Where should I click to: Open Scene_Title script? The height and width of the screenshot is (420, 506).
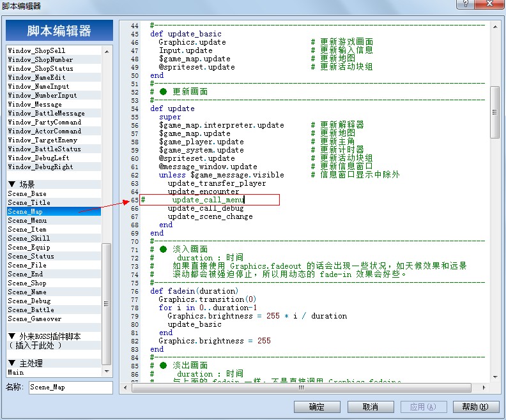click(x=54, y=203)
